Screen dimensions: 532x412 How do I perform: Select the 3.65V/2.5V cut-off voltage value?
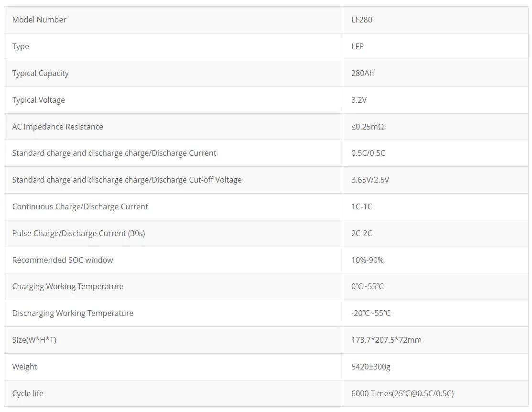point(370,180)
